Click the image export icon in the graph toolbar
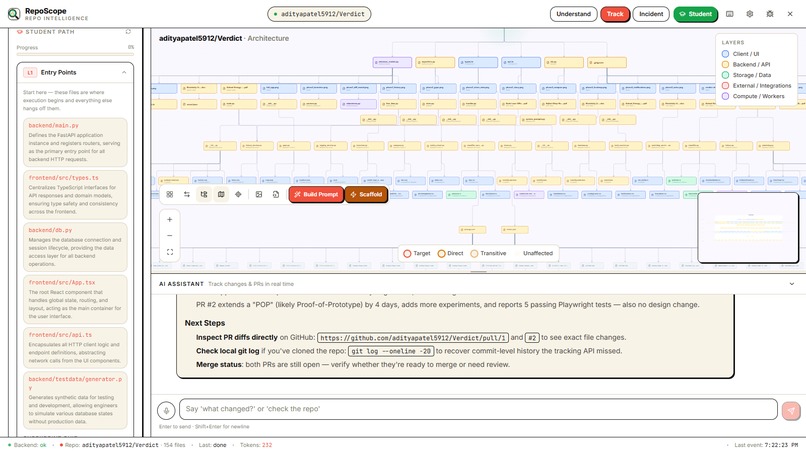This screenshot has width=806, height=453. pyautogui.click(x=259, y=194)
